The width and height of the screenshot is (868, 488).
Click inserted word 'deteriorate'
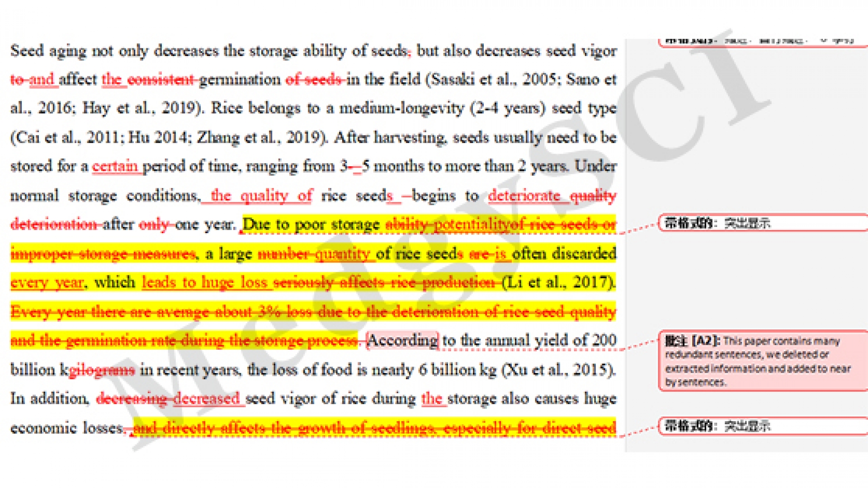point(524,196)
